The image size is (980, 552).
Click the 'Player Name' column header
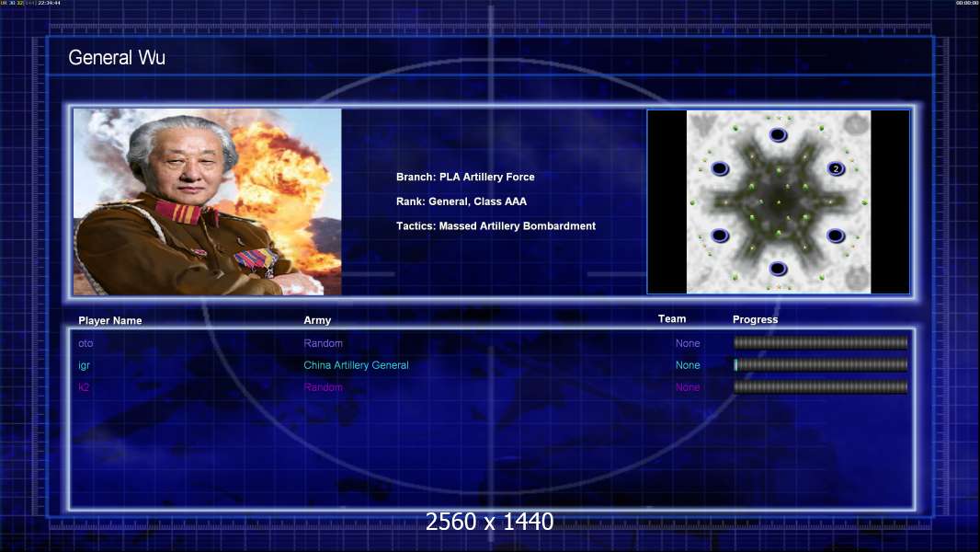click(110, 320)
